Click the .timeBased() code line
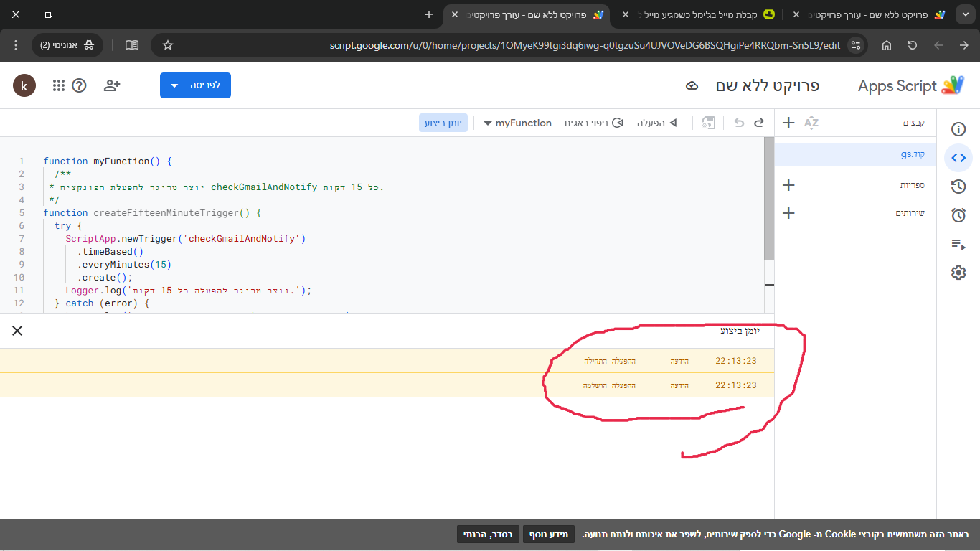The width and height of the screenshot is (980, 551). coord(110,252)
